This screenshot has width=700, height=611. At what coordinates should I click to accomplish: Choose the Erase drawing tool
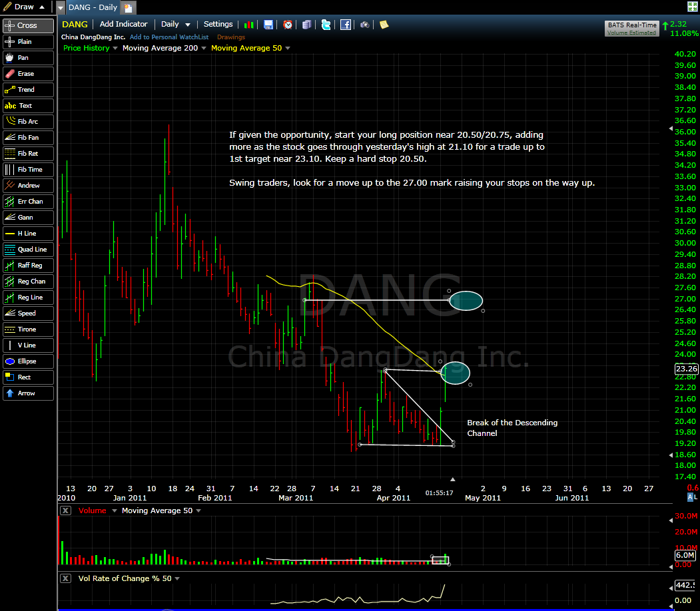28,74
